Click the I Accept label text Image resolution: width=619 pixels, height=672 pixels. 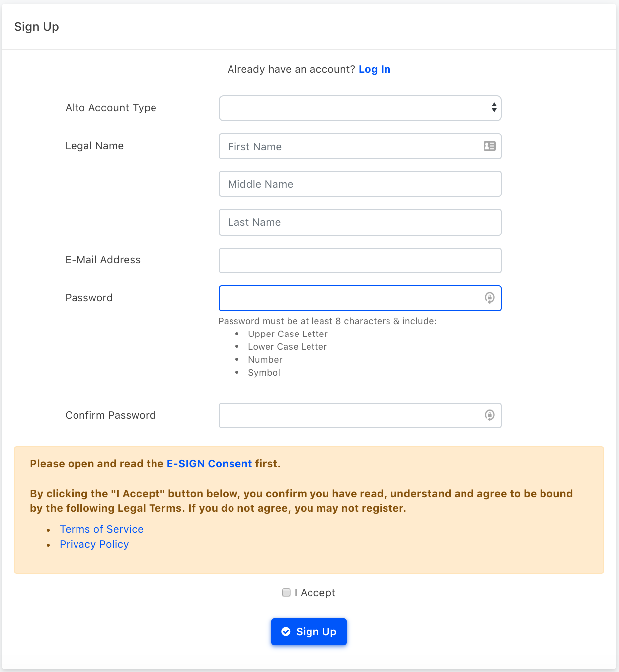pos(315,593)
